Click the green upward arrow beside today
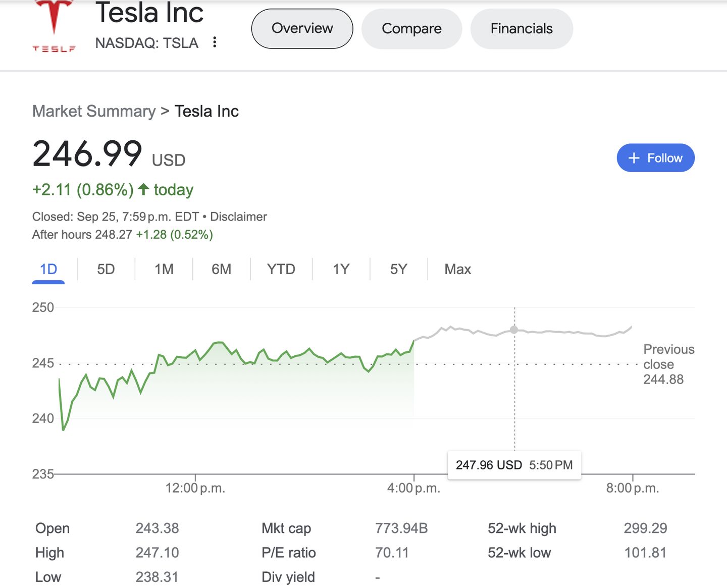This screenshot has height=588, width=727. pos(144,189)
